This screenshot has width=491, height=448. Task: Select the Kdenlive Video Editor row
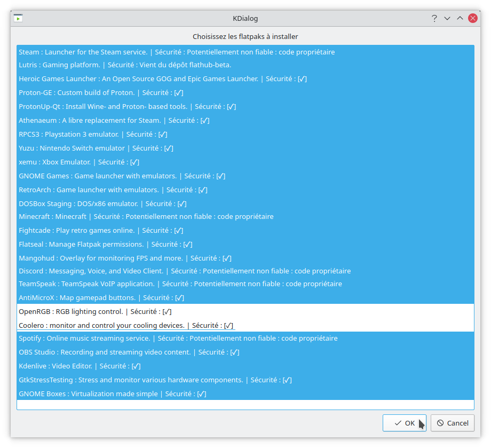tap(245, 366)
